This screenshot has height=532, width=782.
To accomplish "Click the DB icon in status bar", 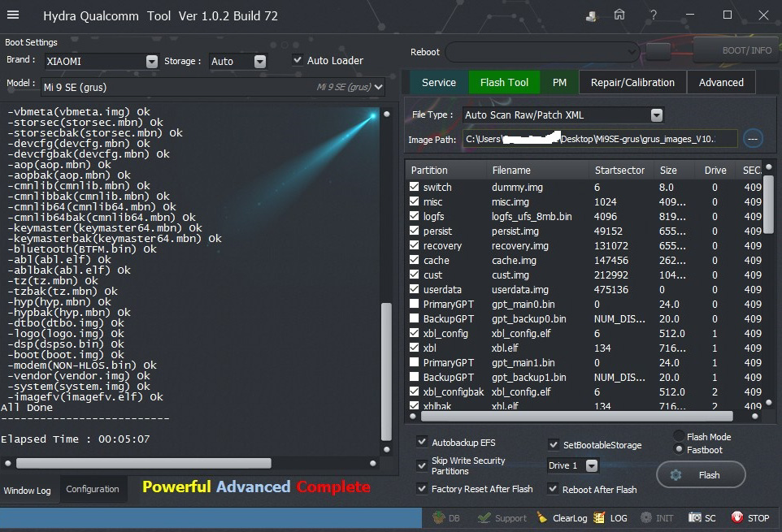I will click(x=439, y=517).
